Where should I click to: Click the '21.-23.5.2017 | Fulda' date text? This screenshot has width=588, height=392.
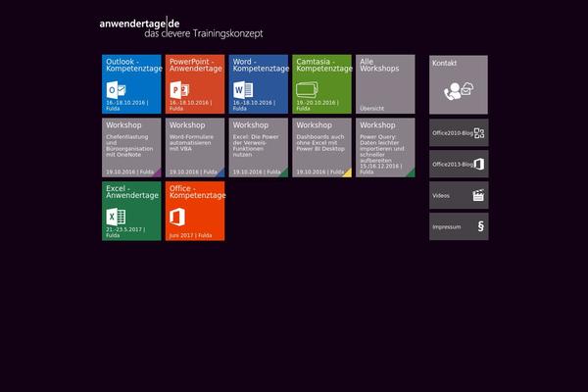[x=125, y=232]
